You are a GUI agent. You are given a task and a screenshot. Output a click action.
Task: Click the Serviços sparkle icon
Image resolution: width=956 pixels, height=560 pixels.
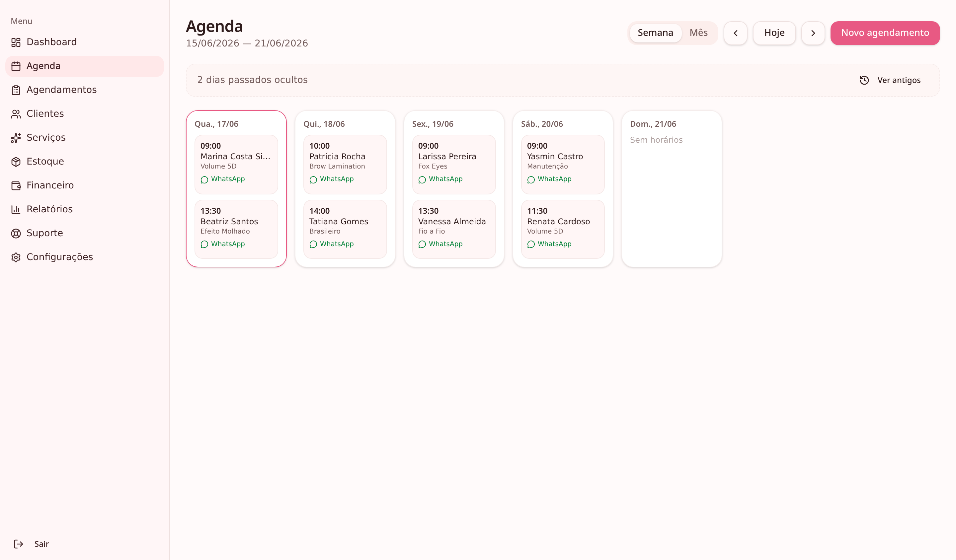pos(16,138)
